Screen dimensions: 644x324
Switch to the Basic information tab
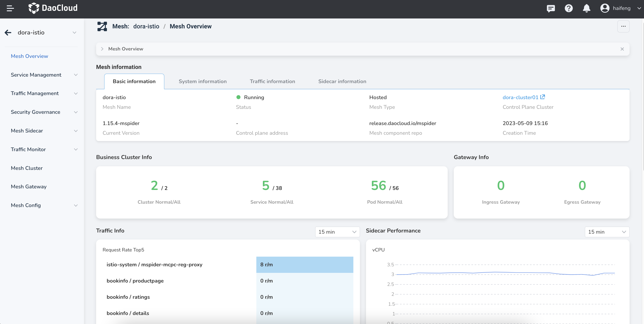pyautogui.click(x=134, y=81)
